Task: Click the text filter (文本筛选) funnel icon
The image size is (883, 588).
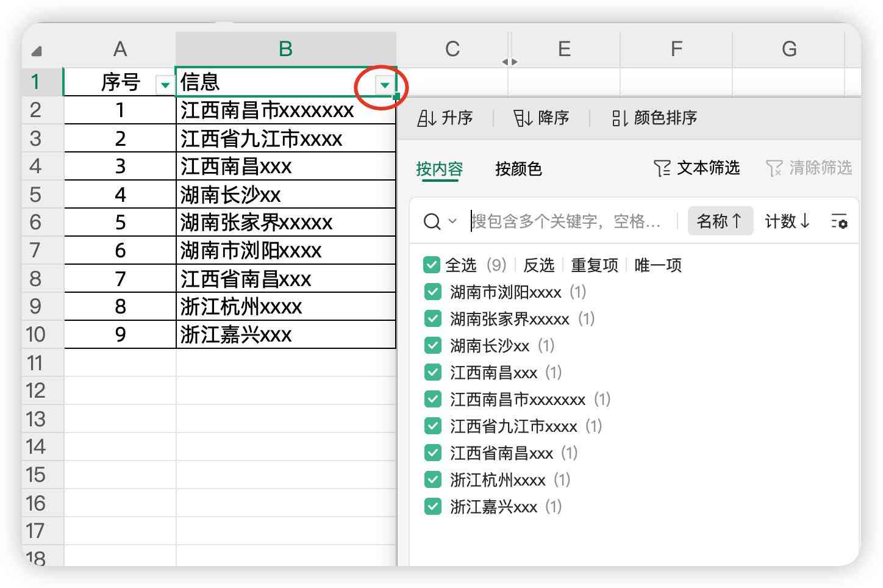Action: coord(662,169)
